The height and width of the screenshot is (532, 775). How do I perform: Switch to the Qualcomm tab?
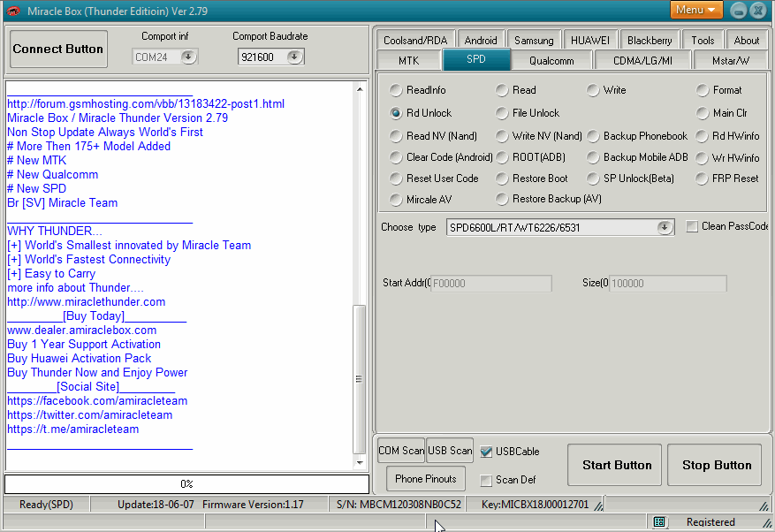[x=551, y=60]
